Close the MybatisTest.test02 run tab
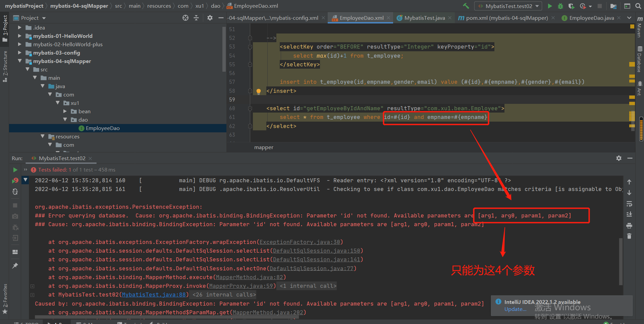644x324 pixels. click(x=90, y=158)
